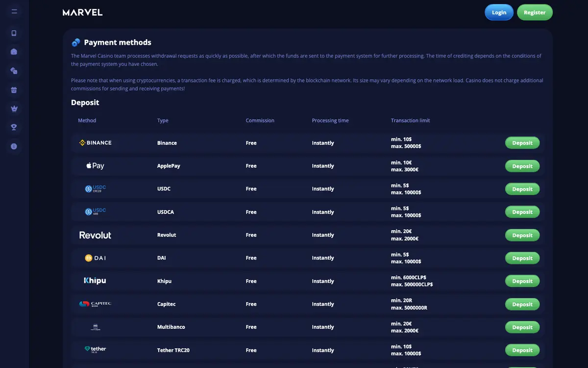The image size is (588, 368).
Task: Select the crown icon in sidebar
Action: click(x=14, y=108)
